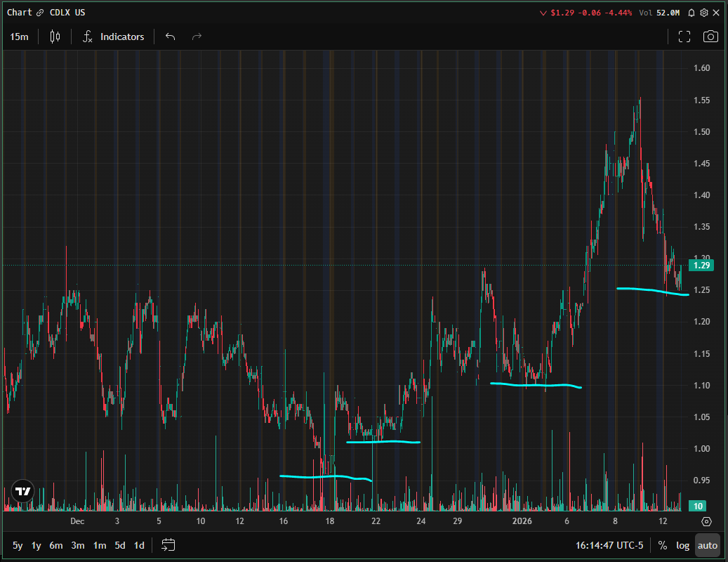The width and height of the screenshot is (728, 562).
Task: Click the undo arrow
Action: (171, 37)
